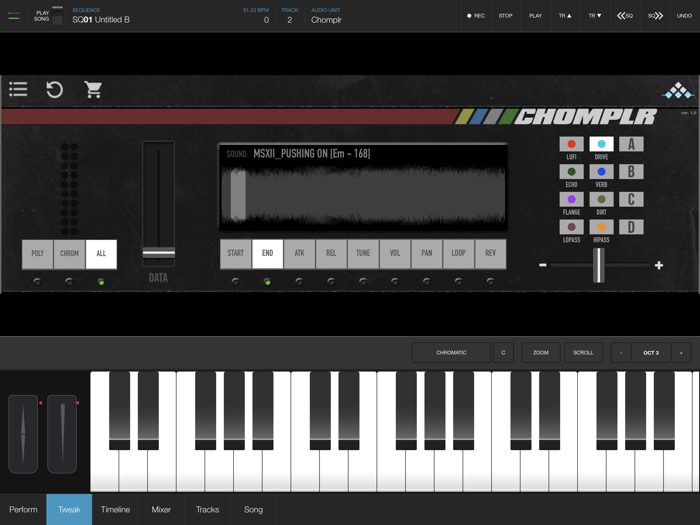Select the ATK parameter button
Screen dimensions: 700x525
299,254
